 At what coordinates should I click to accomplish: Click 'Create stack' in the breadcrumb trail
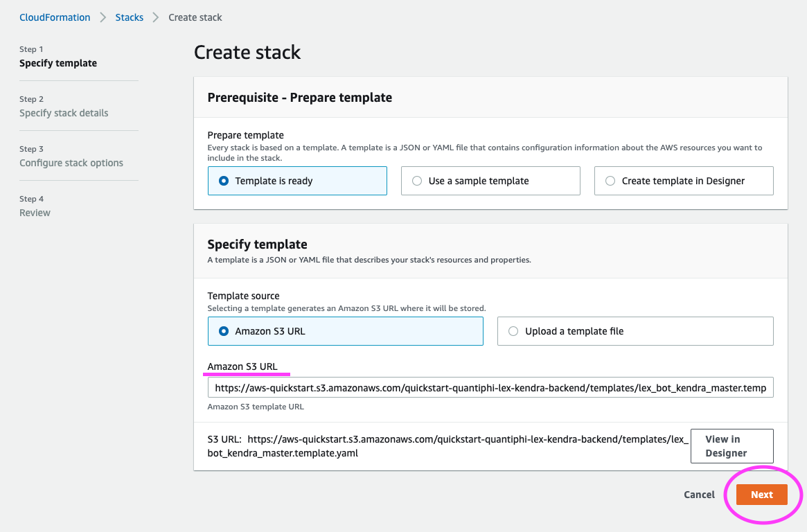[x=195, y=17]
